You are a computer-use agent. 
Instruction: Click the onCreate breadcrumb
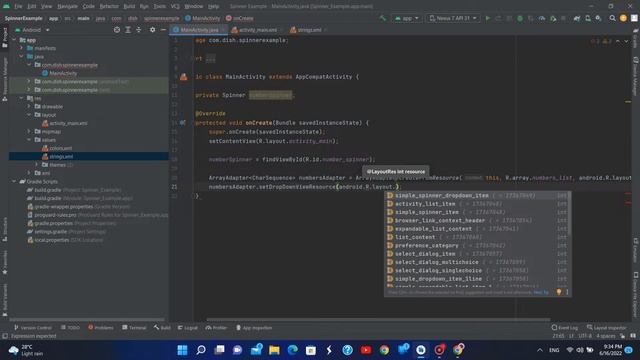[x=240, y=18]
